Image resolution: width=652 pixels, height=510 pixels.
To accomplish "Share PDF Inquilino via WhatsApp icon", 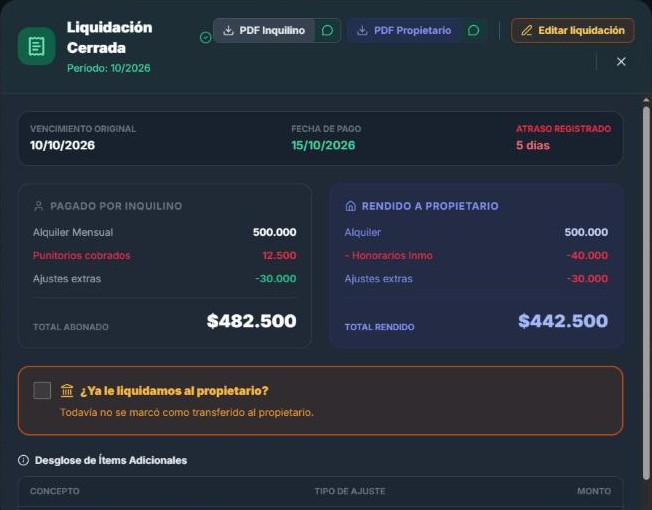I will coord(328,30).
